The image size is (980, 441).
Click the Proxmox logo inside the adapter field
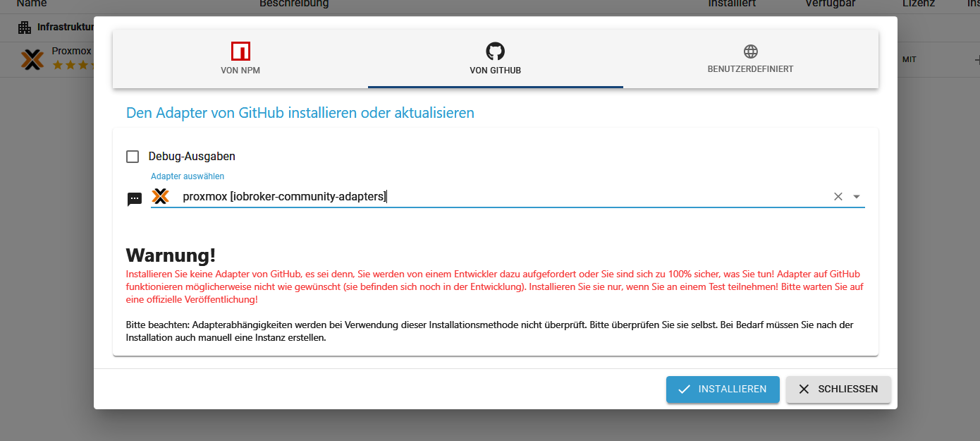pos(161,196)
